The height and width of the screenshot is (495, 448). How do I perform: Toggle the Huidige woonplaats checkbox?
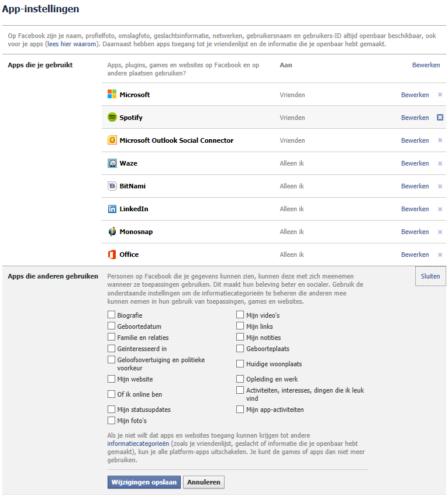pyautogui.click(x=240, y=364)
